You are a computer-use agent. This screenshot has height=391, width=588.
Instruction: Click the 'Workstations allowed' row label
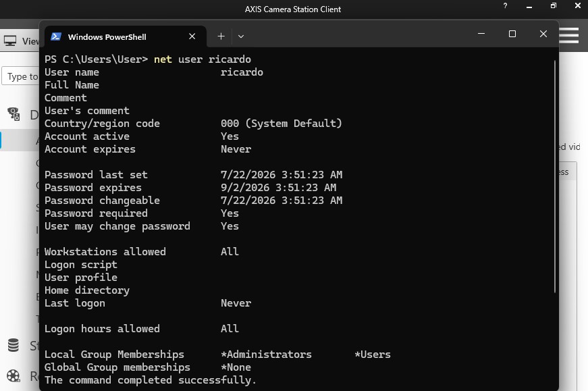(x=105, y=251)
